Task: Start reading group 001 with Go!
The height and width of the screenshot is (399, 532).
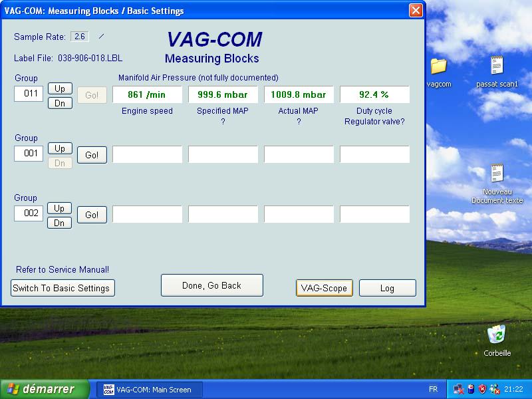Action: click(x=92, y=155)
